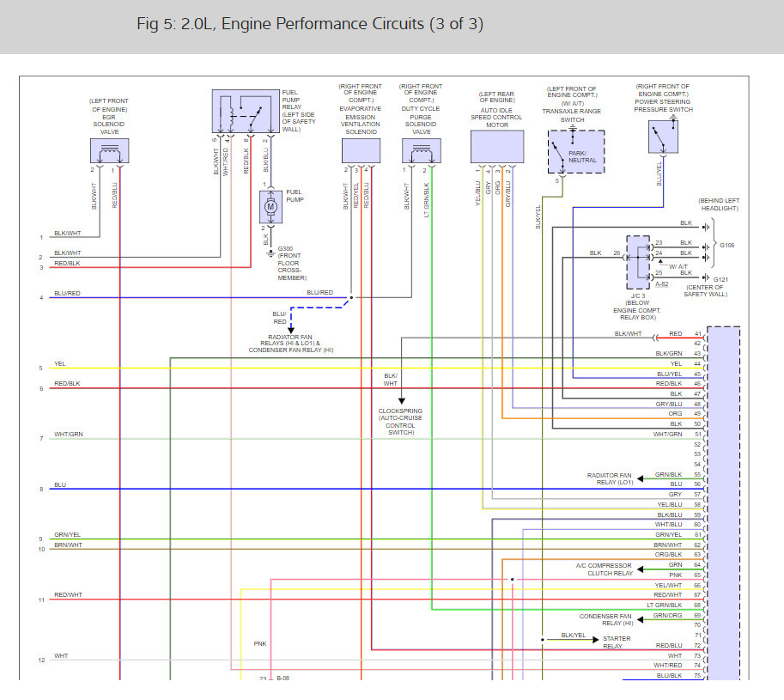Select the BLU/YEL label at pin 45
The image size is (784, 700).
click(669, 374)
